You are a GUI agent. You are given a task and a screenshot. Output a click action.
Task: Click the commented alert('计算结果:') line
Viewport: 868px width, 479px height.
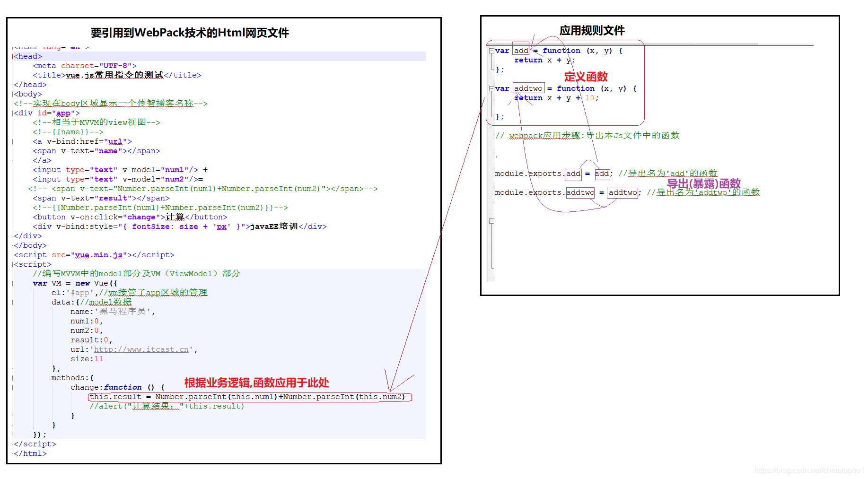coord(167,406)
